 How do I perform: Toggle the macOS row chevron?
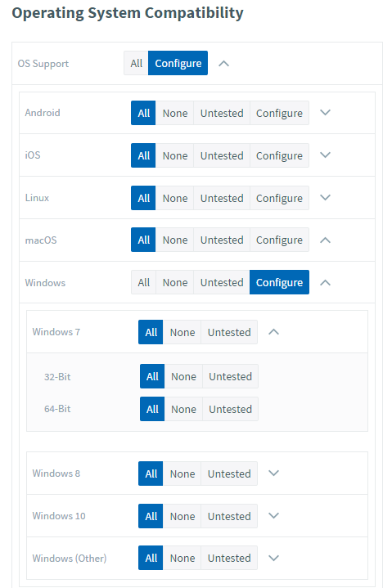tap(325, 240)
